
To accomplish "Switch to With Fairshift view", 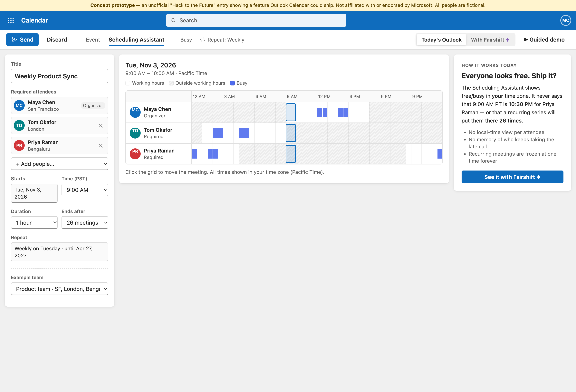I will point(490,40).
